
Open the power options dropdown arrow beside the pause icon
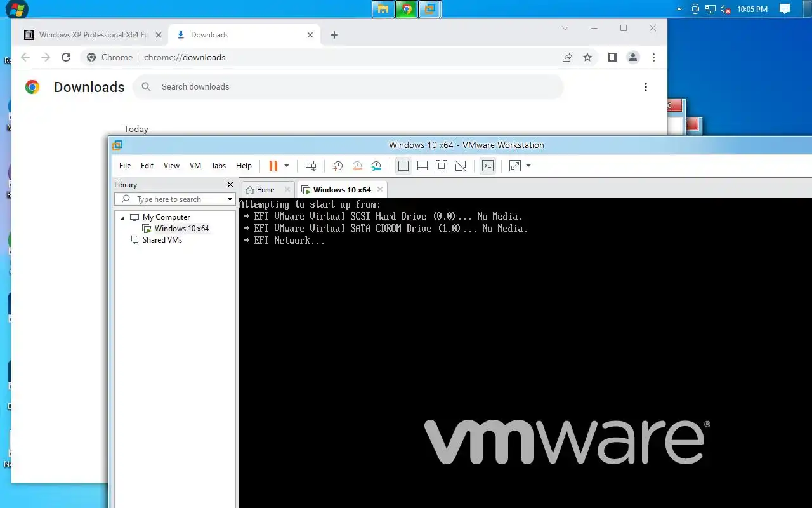287,166
